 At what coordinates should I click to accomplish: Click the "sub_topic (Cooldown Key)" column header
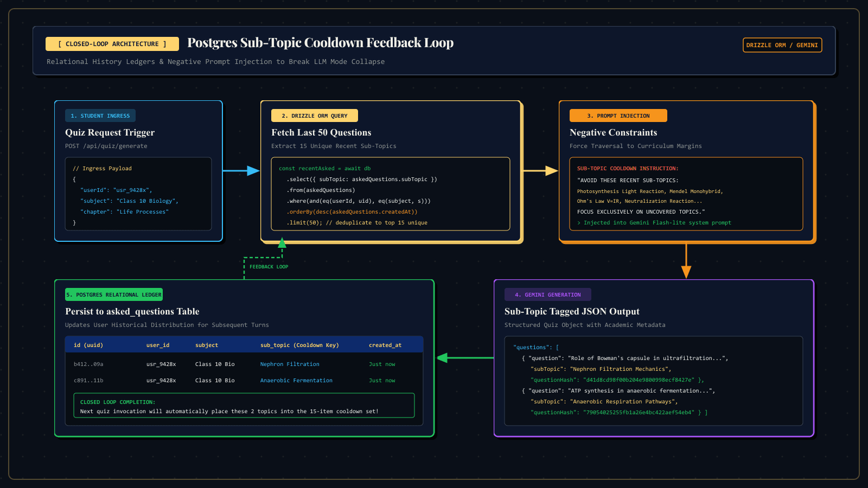(299, 345)
